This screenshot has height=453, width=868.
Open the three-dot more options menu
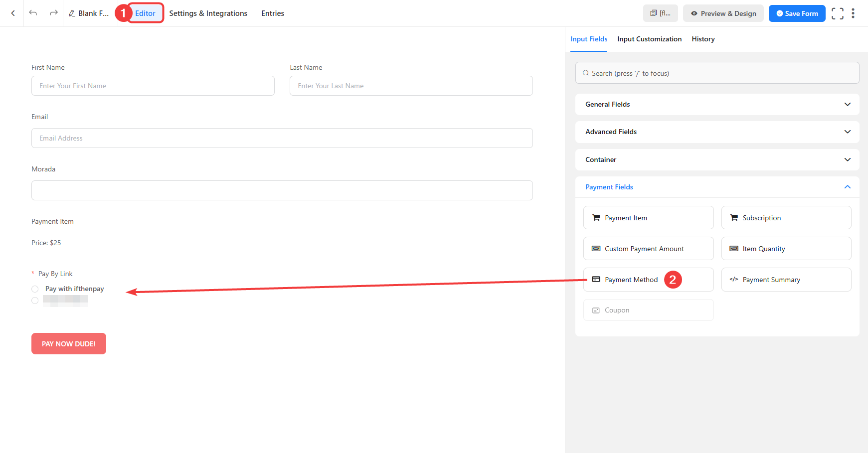pos(853,13)
